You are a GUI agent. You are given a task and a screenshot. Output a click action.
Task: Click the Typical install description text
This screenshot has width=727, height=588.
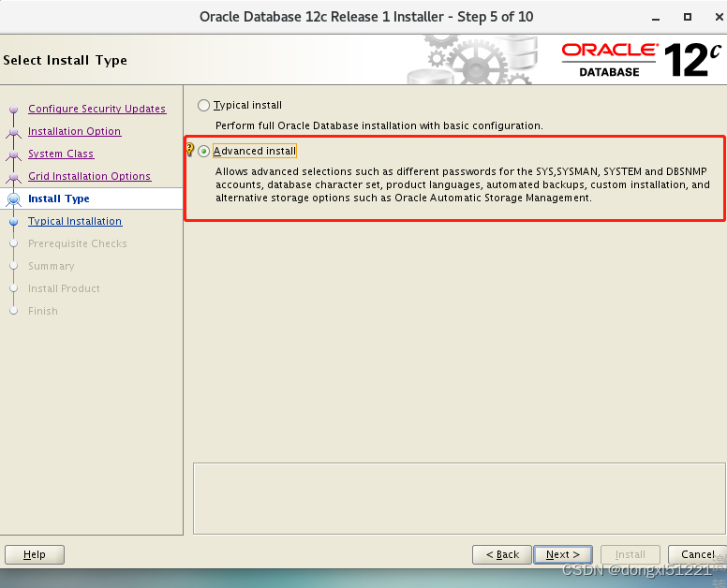tap(378, 125)
